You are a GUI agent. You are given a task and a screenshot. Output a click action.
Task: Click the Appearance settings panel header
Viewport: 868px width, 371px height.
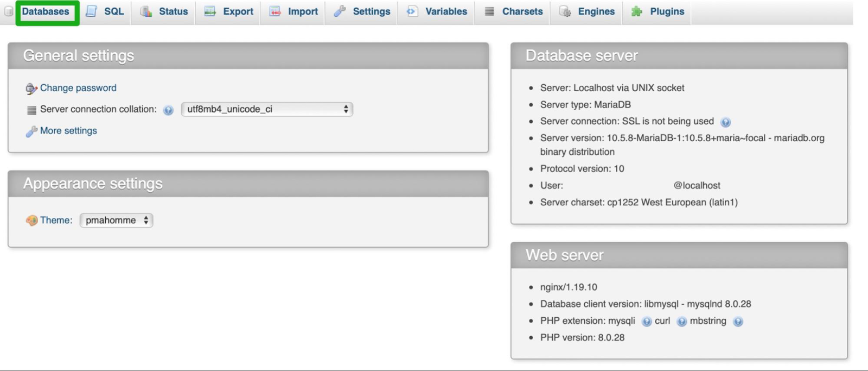[248, 184]
